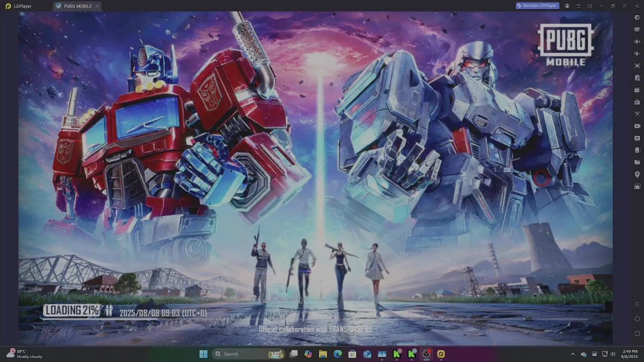Screen dimensions: 644x362
Task: Tap the Android recent apps square button
Action: tap(637, 333)
